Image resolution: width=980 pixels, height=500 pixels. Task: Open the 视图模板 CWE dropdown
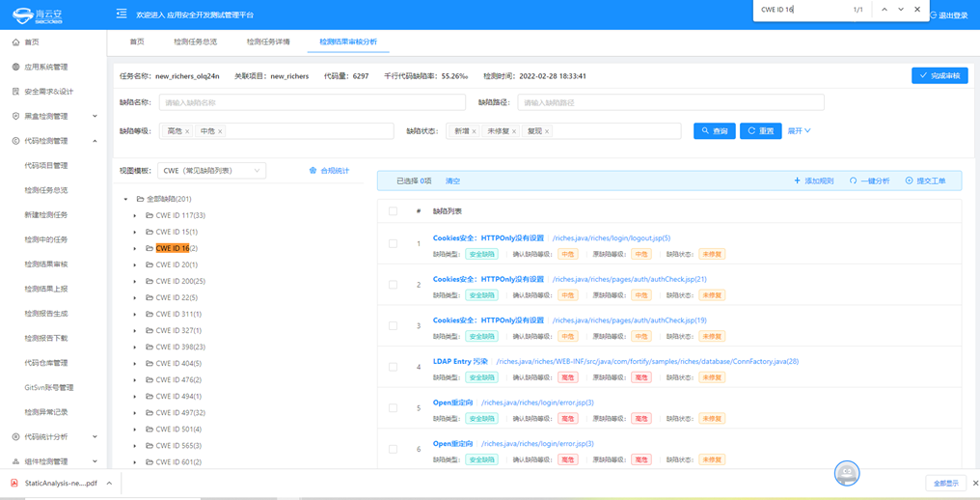tap(211, 170)
